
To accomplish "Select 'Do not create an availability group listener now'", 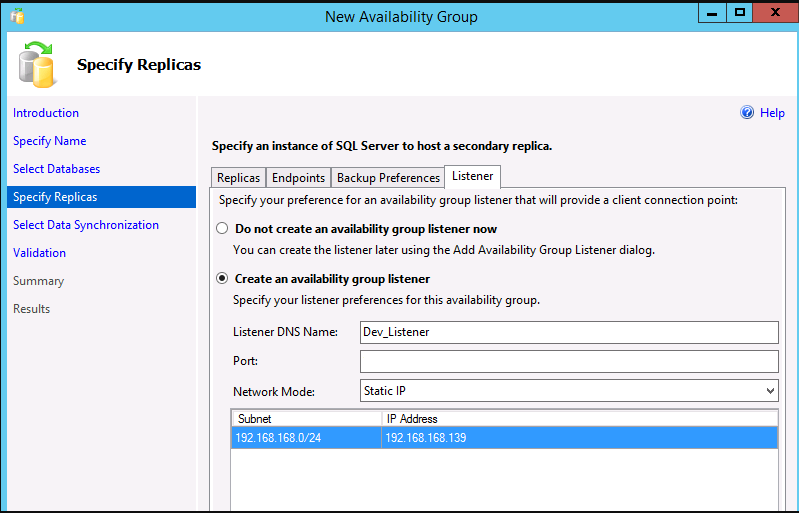I will [222, 228].
